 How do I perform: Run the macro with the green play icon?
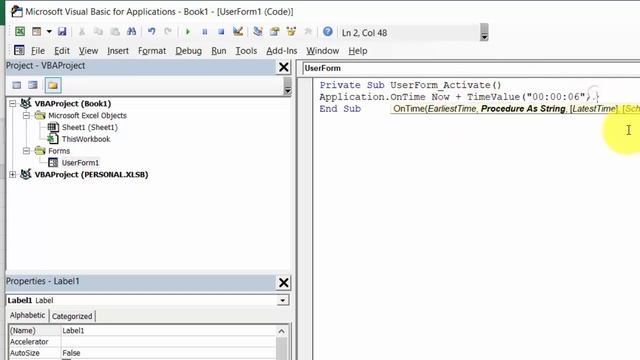point(188,31)
